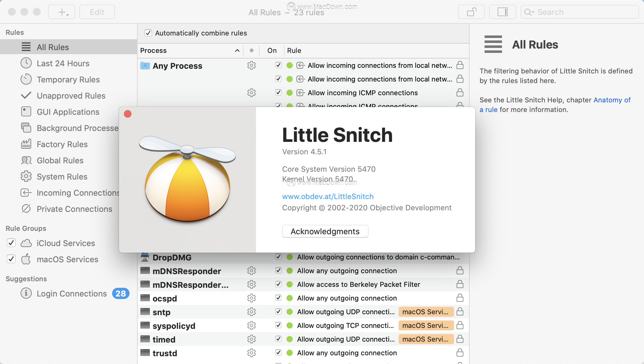
Task: Sort by the Process column header
Action: (190, 50)
